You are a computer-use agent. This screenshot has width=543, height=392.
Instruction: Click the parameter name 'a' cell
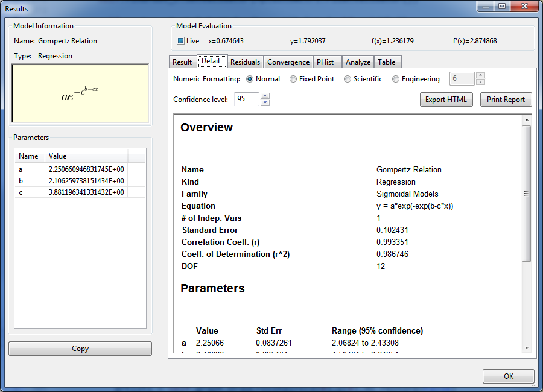coord(30,169)
